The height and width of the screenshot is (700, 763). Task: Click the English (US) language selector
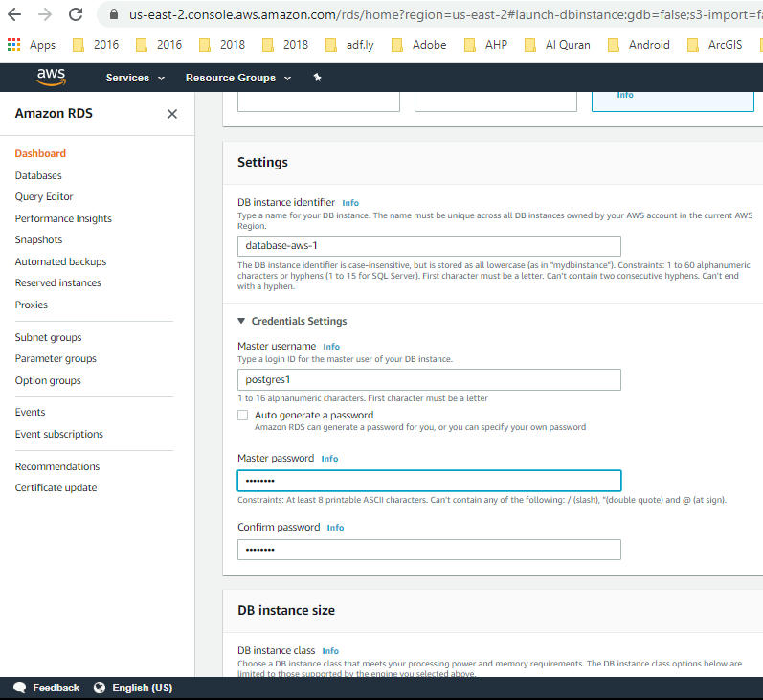tap(143, 688)
